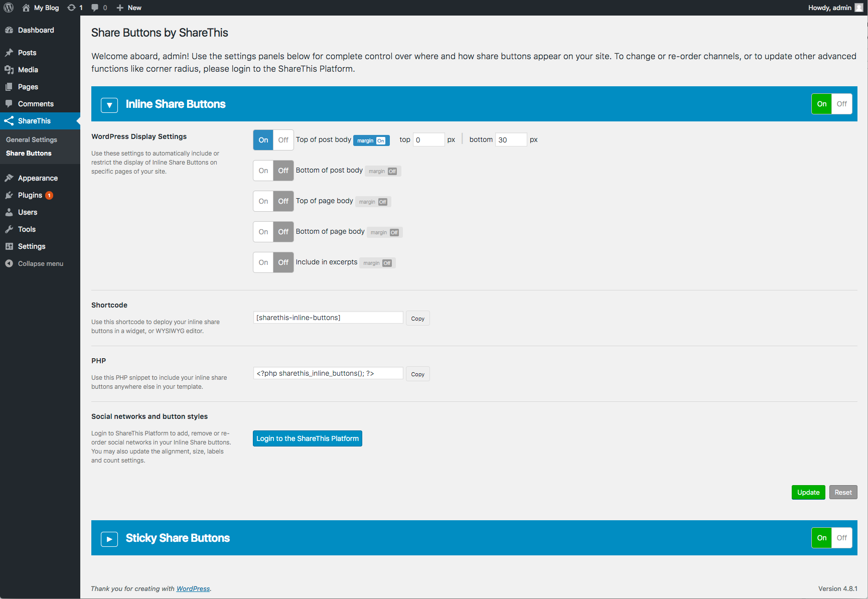
Task: Click Login to the ShareThis Platform
Action: click(x=307, y=438)
